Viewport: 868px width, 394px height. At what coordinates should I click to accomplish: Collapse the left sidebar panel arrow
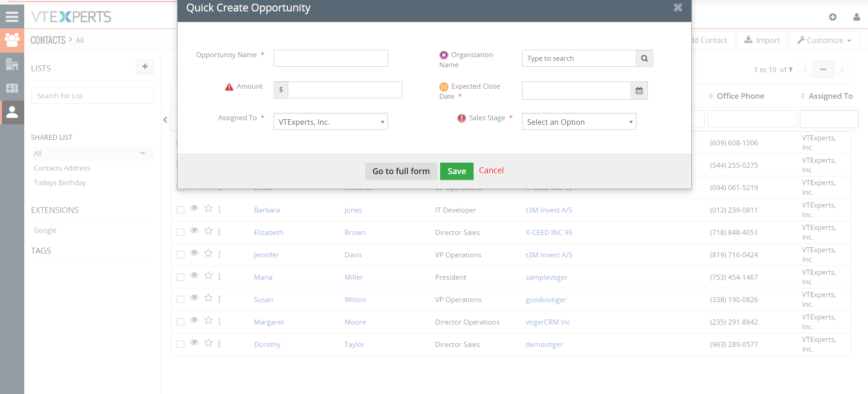click(x=165, y=120)
